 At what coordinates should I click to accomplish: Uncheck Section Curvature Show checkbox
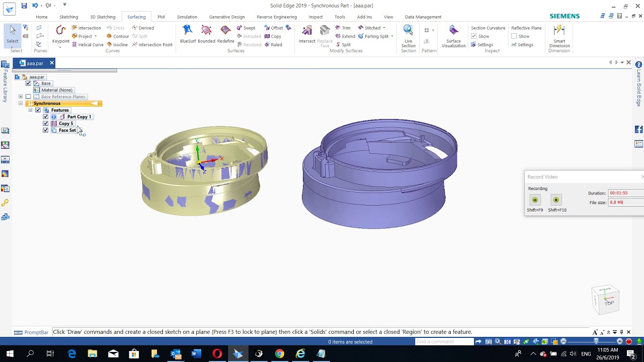pos(473,36)
